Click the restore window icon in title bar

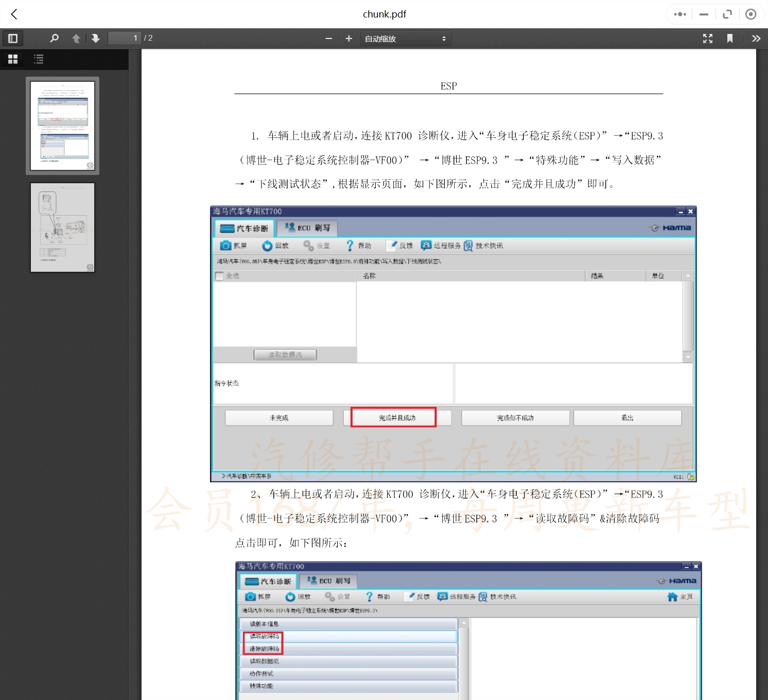[727, 14]
